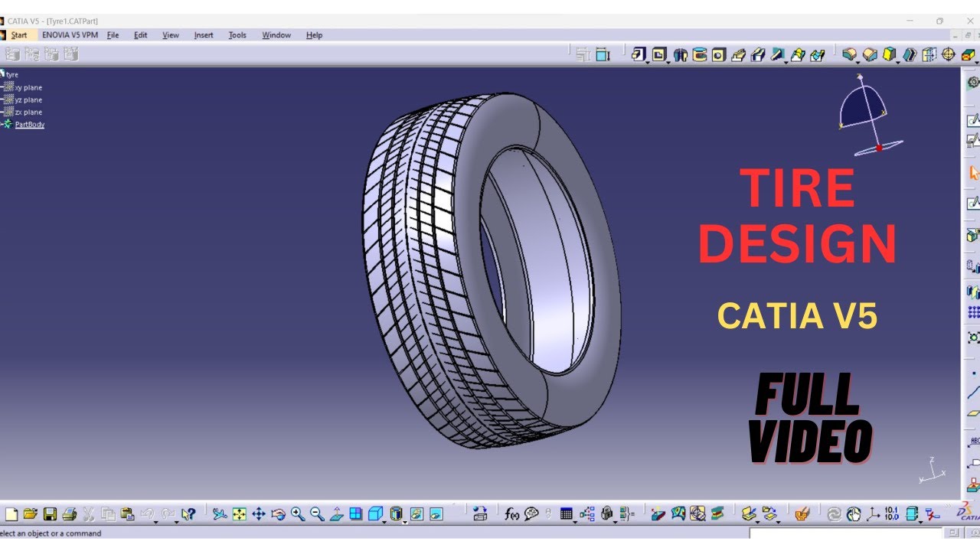Open the view render mode dropdown arrow
Screen dimensions: 980x551
click(x=404, y=523)
